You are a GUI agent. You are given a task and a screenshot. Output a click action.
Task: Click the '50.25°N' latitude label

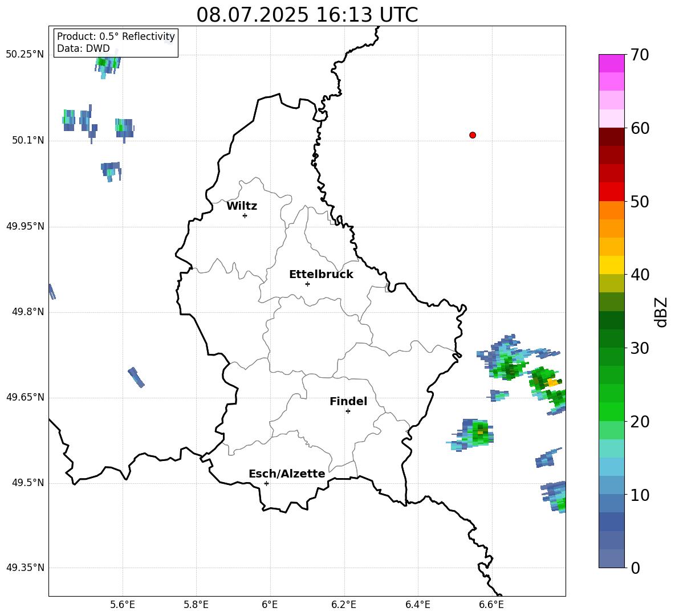(x=25, y=55)
